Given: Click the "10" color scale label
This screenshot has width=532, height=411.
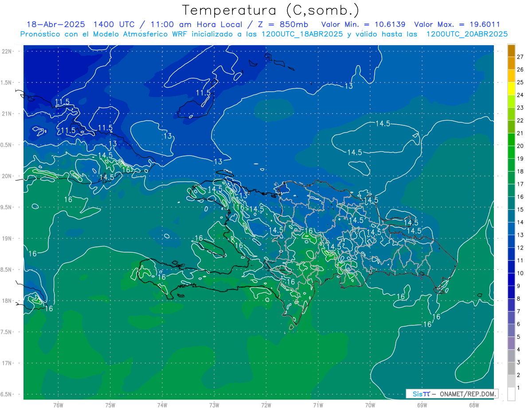Looking at the screenshot, I should tap(520, 273).
